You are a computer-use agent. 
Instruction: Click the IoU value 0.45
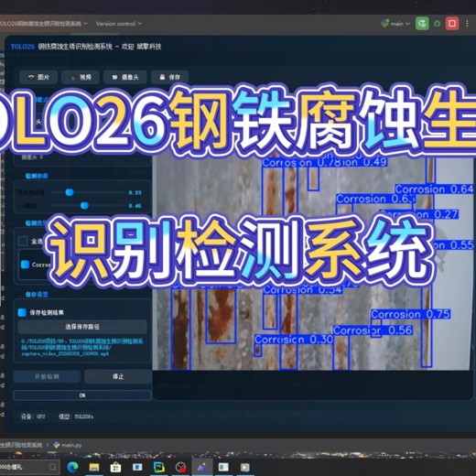[135, 206]
